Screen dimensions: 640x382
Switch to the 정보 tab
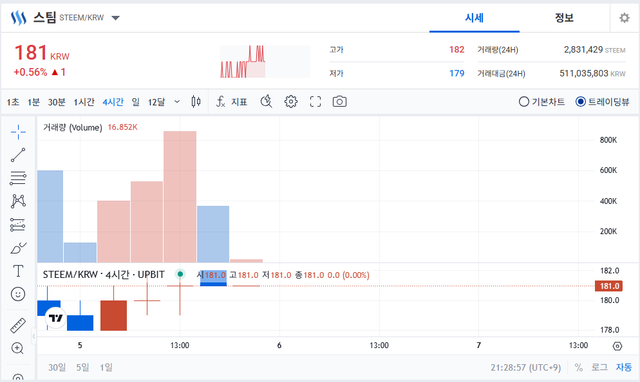pyautogui.click(x=564, y=18)
